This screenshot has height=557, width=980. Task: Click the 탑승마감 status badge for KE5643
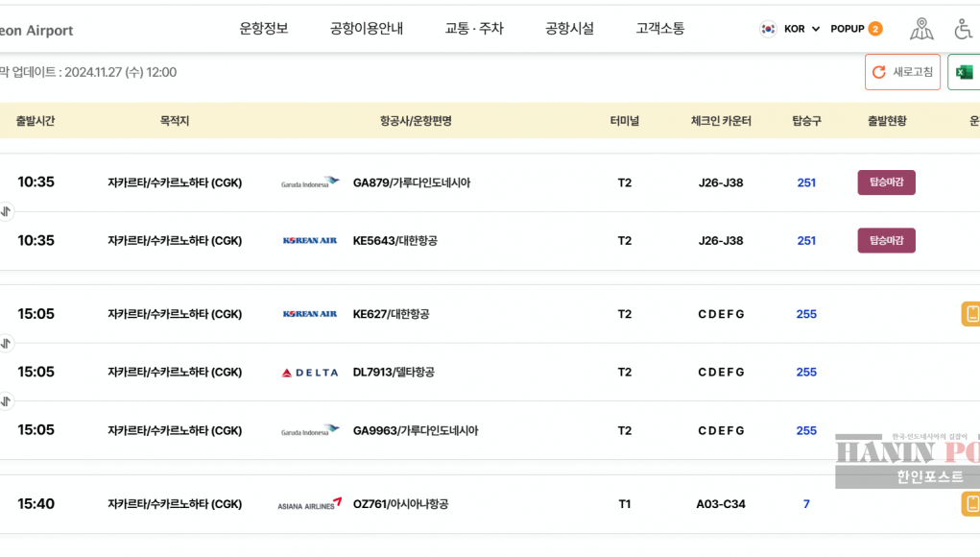(x=886, y=240)
